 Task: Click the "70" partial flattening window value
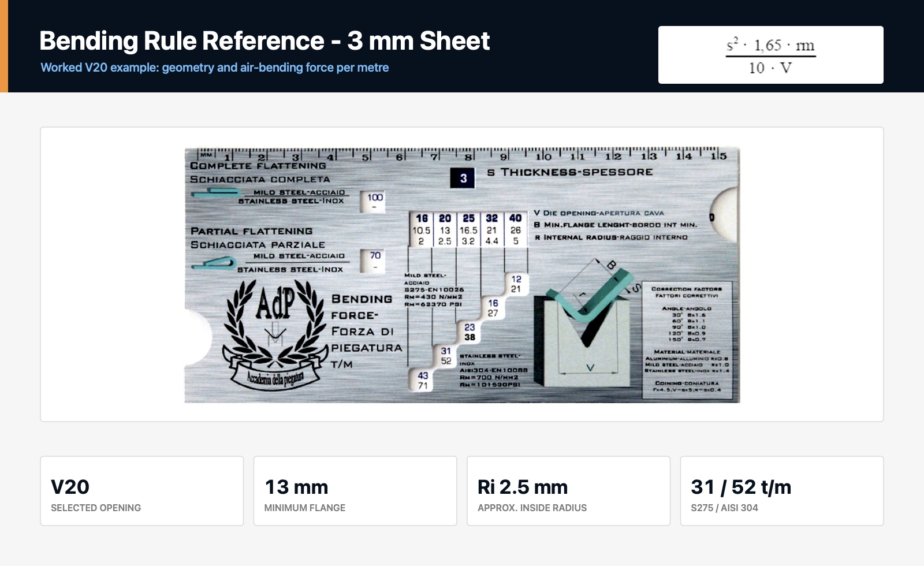click(x=375, y=255)
